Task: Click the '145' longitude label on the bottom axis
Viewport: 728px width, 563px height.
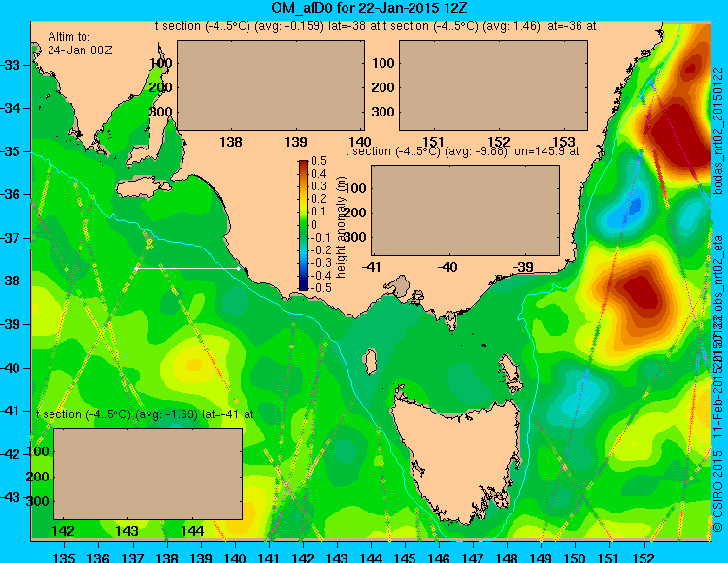Action: pyautogui.click(x=406, y=557)
